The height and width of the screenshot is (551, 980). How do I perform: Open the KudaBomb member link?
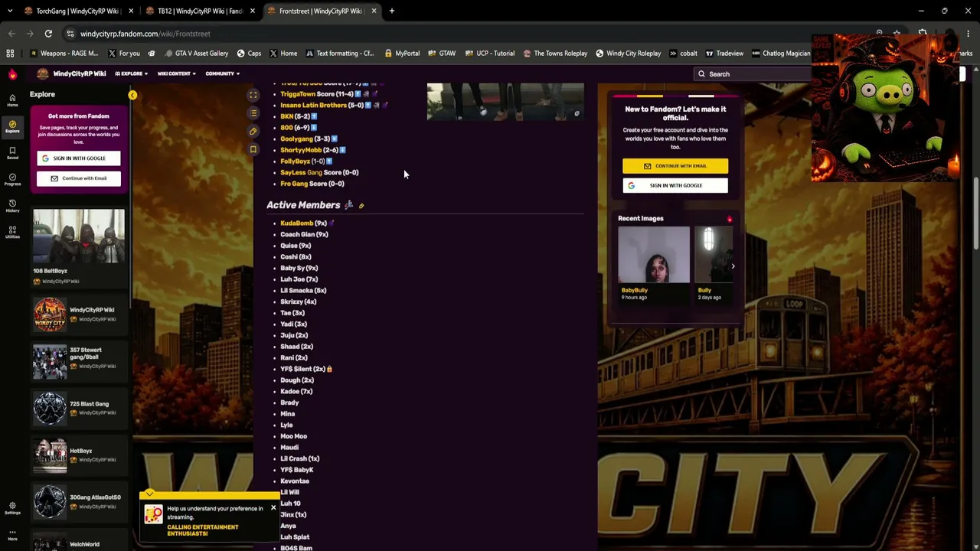pos(296,223)
